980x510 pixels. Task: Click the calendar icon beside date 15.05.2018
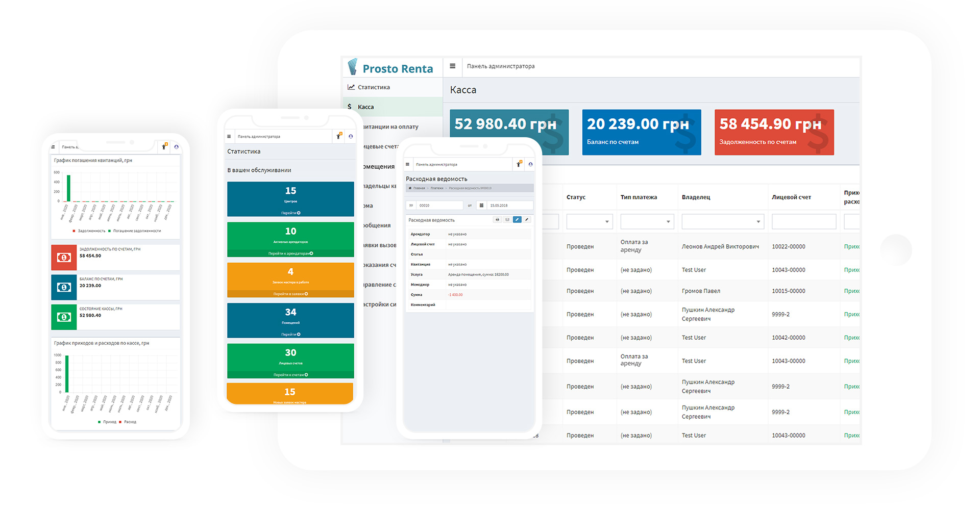pos(481,206)
